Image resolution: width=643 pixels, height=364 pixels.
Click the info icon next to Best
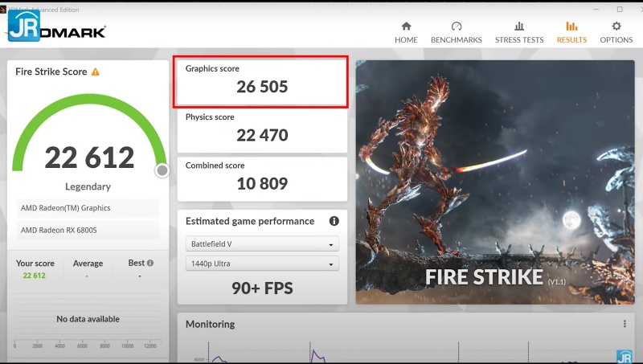(150, 263)
